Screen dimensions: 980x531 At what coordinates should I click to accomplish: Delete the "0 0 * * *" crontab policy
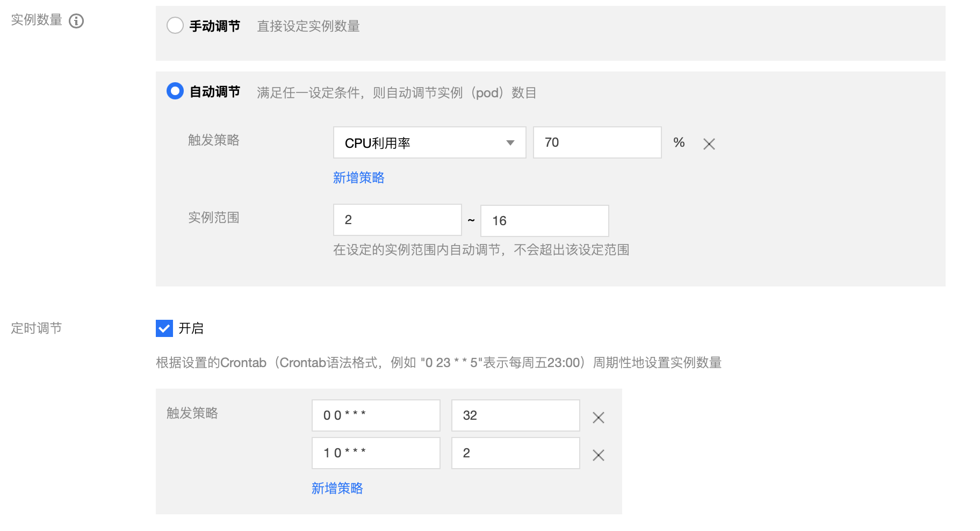[598, 418]
